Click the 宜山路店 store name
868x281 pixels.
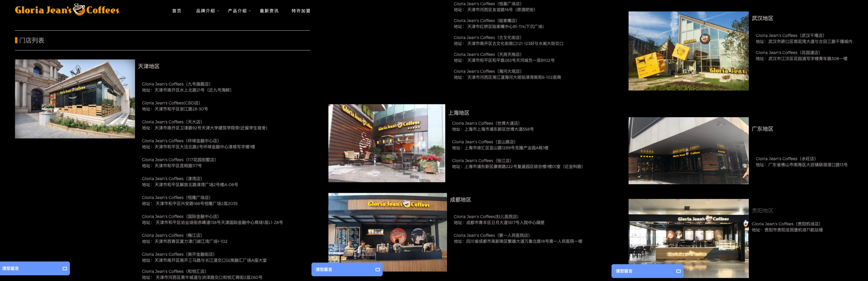[x=484, y=142]
